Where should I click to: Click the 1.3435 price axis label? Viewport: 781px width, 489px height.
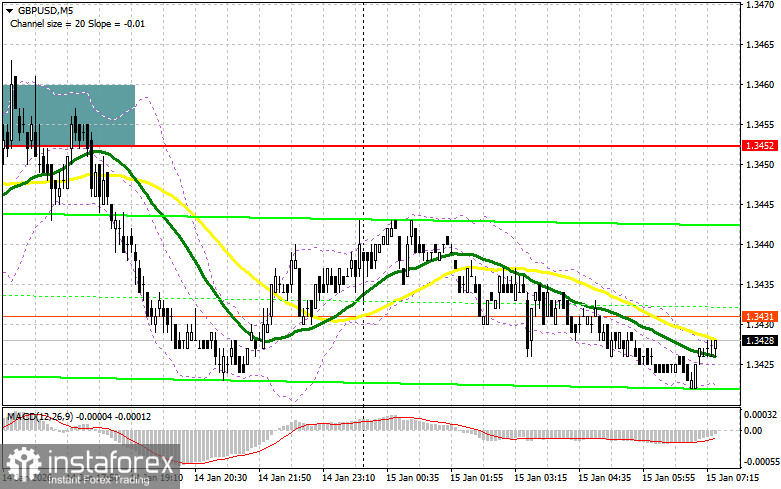tap(760, 285)
